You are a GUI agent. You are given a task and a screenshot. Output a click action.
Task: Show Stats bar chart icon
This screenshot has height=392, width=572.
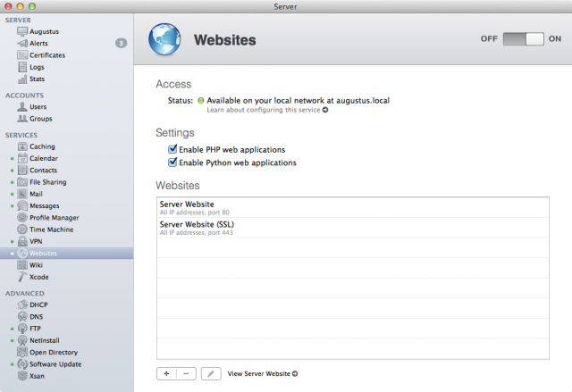(22, 79)
